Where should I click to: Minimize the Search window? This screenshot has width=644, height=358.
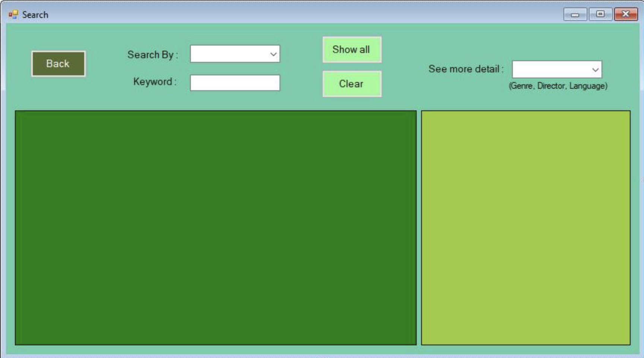575,15
